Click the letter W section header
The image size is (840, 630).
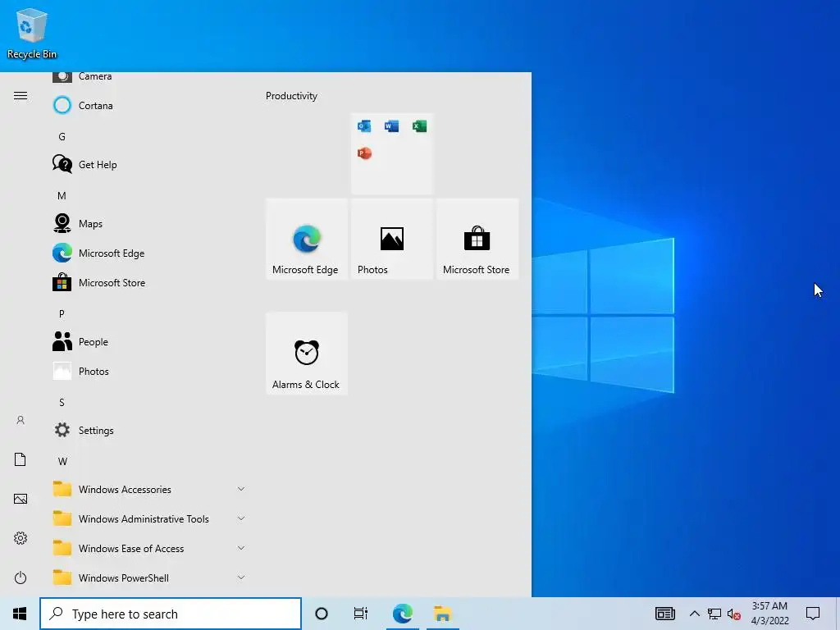(x=62, y=461)
